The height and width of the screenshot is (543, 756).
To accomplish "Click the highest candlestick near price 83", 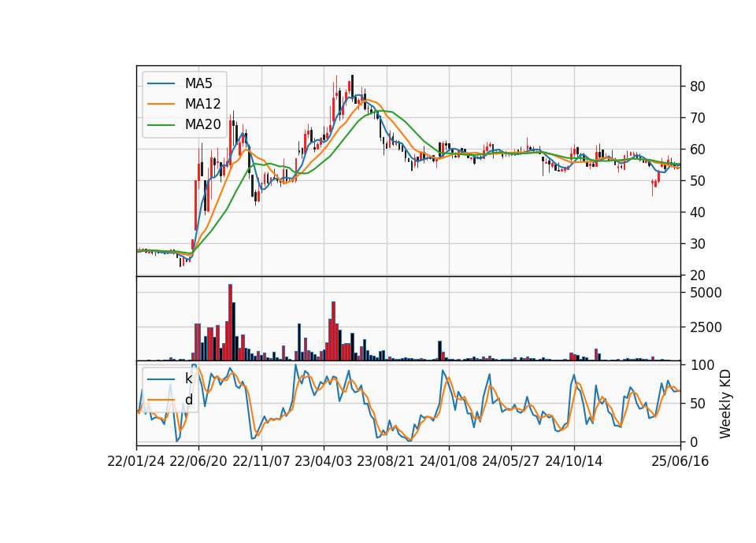I will [x=352, y=86].
